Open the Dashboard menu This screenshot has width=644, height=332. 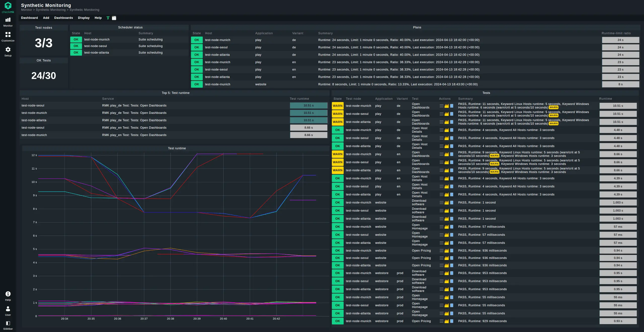(29, 18)
